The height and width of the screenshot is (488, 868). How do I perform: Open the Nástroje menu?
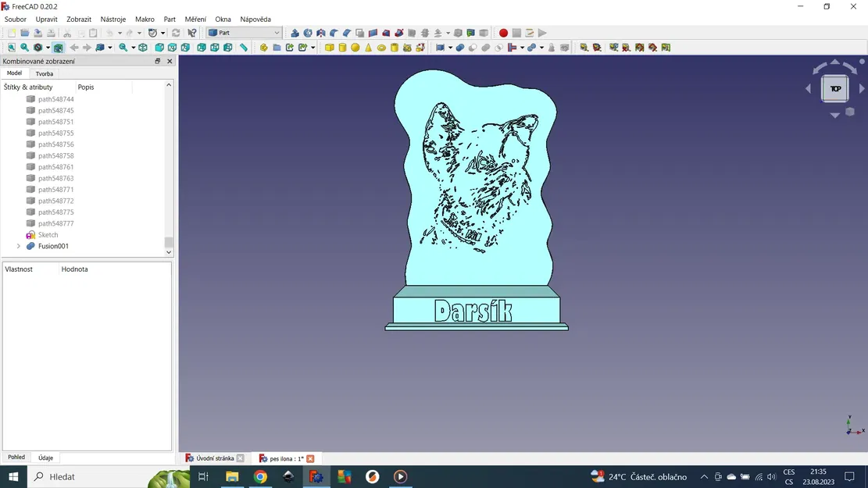(113, 20)
